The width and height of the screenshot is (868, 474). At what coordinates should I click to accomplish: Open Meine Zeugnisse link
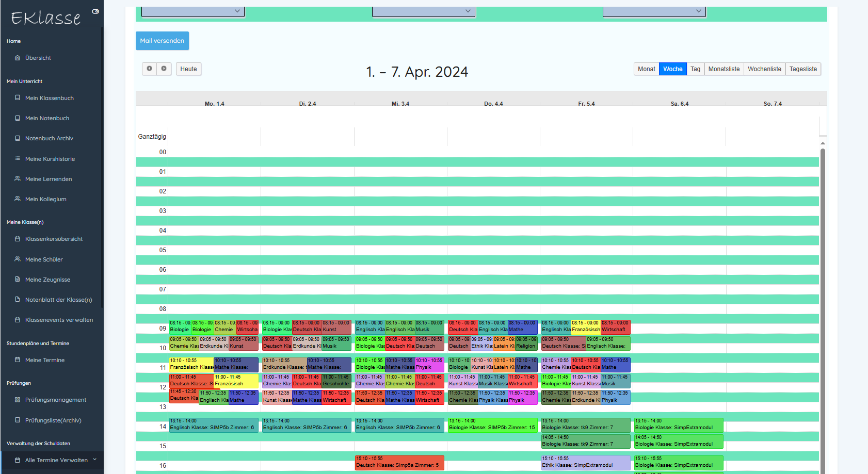47,280
